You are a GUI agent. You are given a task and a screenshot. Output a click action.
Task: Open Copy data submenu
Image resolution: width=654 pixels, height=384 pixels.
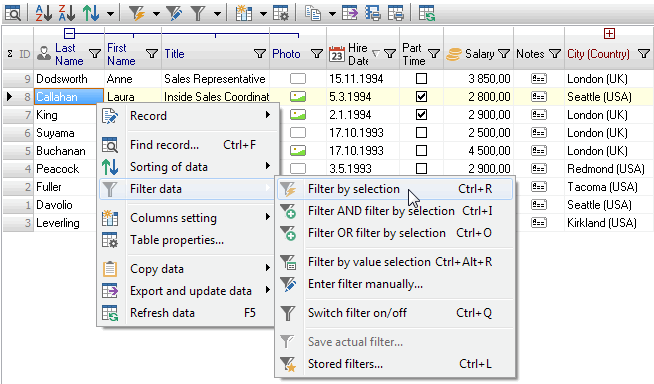187,269
